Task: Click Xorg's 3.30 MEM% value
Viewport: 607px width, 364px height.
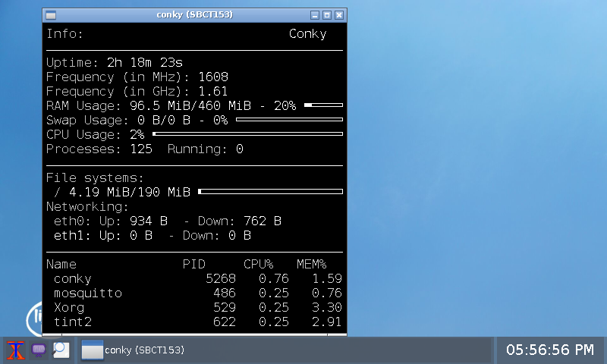Action: (x=327, y=308)
